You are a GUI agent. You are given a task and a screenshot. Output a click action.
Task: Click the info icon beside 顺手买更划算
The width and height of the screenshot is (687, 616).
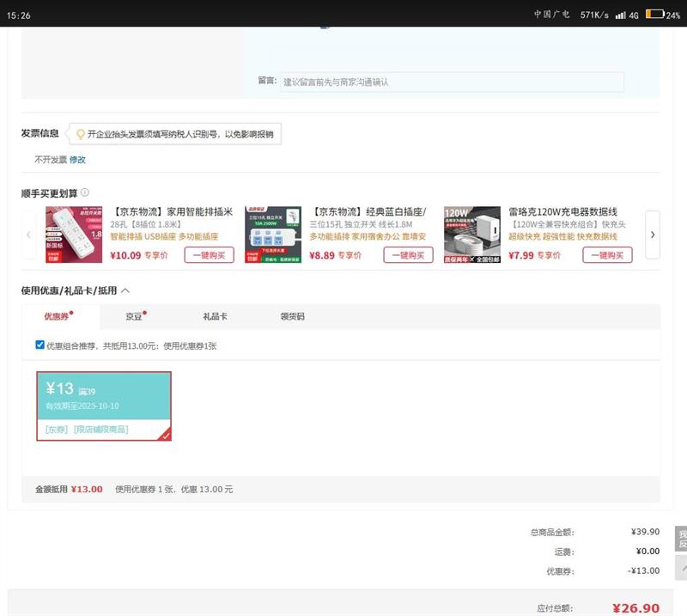tap(85, 192)
